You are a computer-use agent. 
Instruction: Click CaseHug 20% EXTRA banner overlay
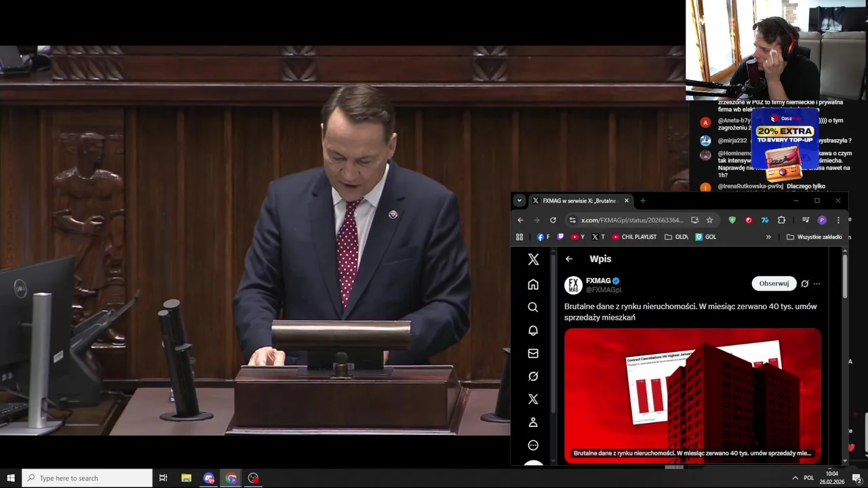(x=785, y=144)
